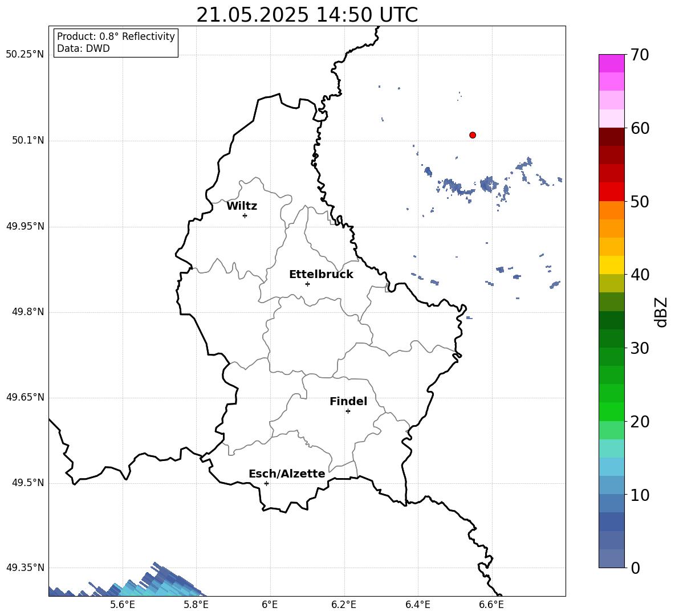This screenshot has width=675, height=616.
Task: Click the 20 tick on the colorbar
Action: pyautogui.click(x=640, y=422)
